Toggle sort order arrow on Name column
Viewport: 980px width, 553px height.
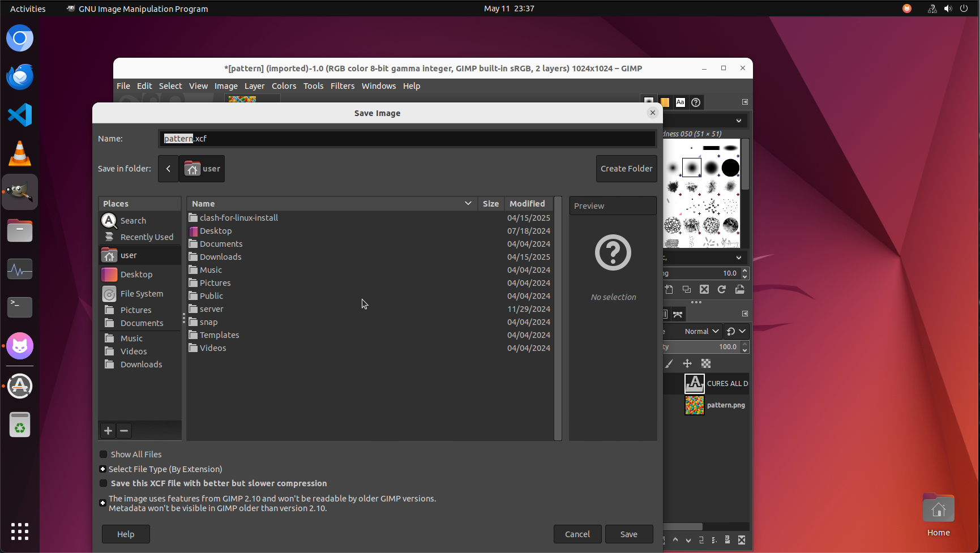tap(468, 203)
